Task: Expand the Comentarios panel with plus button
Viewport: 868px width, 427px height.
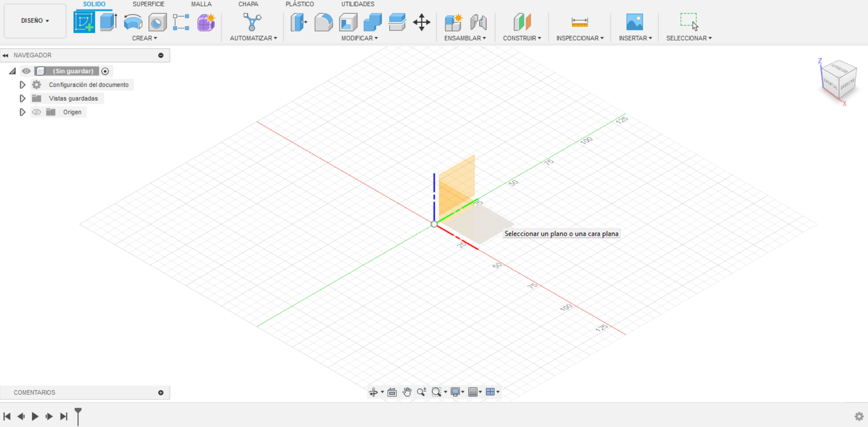Action: (x=161, y=392)
